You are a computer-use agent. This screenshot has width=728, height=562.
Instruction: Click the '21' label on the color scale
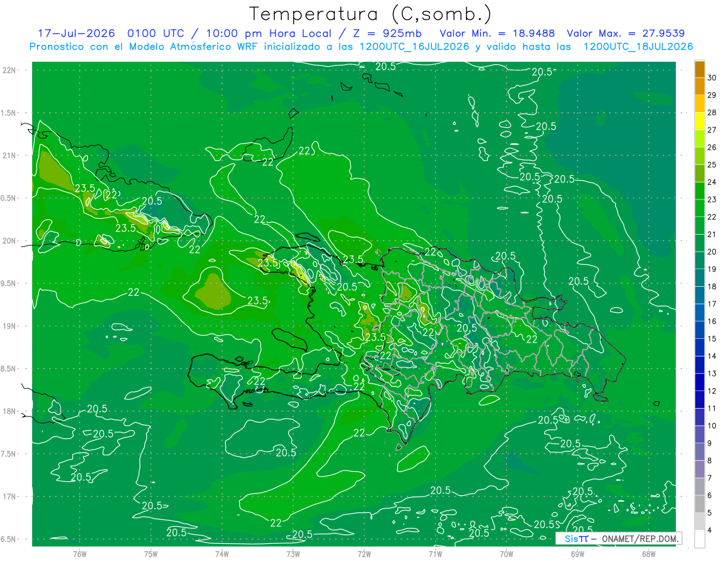point(712,235)
